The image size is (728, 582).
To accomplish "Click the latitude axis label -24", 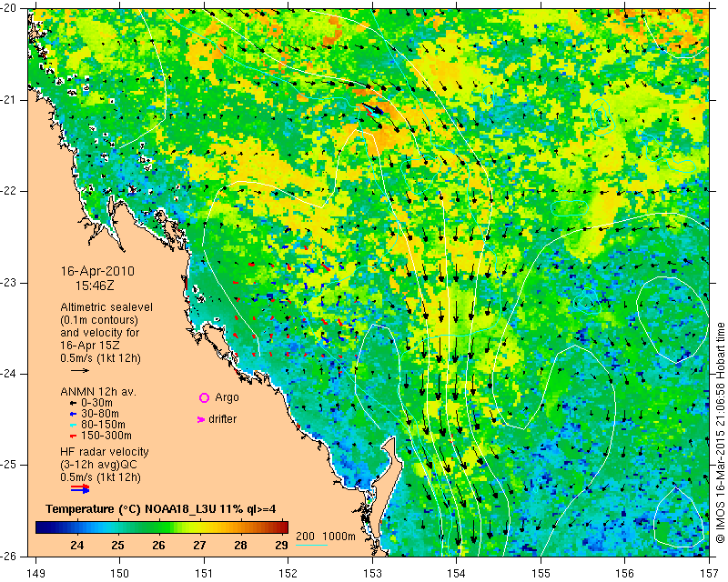I will pyautogui.click(x=8, y=374).
